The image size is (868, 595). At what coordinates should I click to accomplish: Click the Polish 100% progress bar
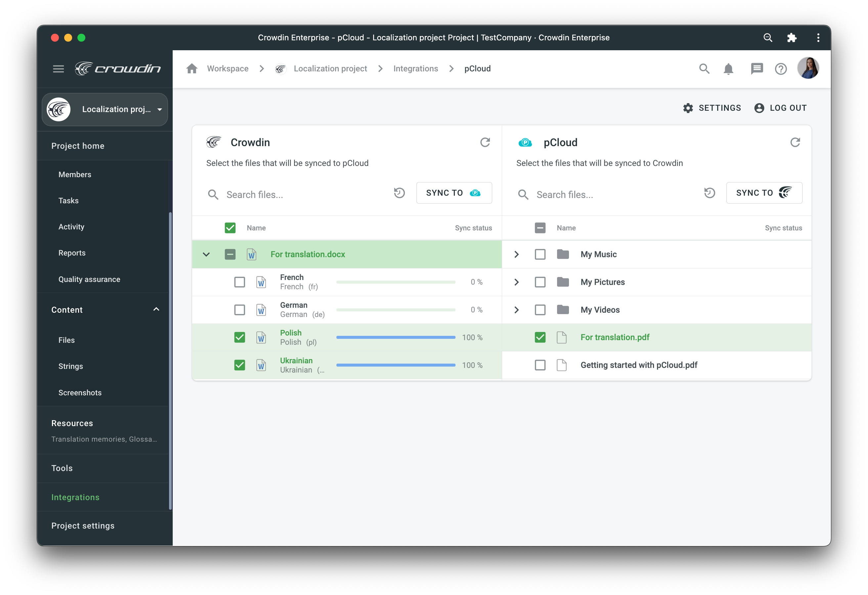[x=396, y=337]
